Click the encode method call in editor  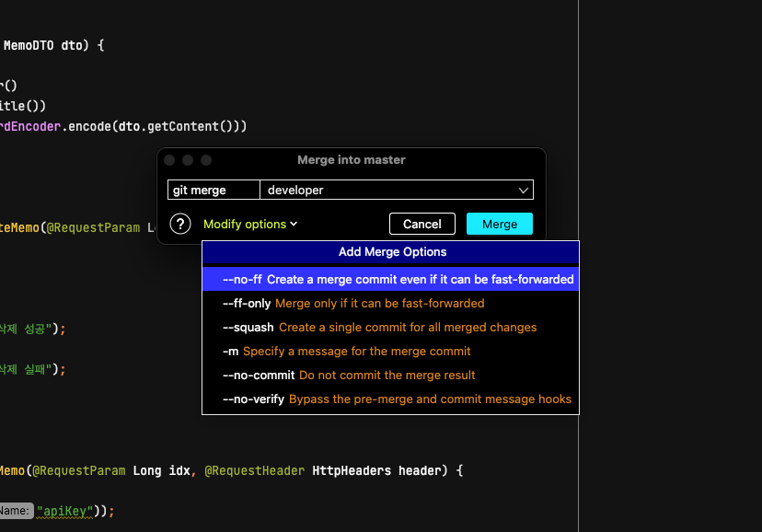(x=90, y=126)
